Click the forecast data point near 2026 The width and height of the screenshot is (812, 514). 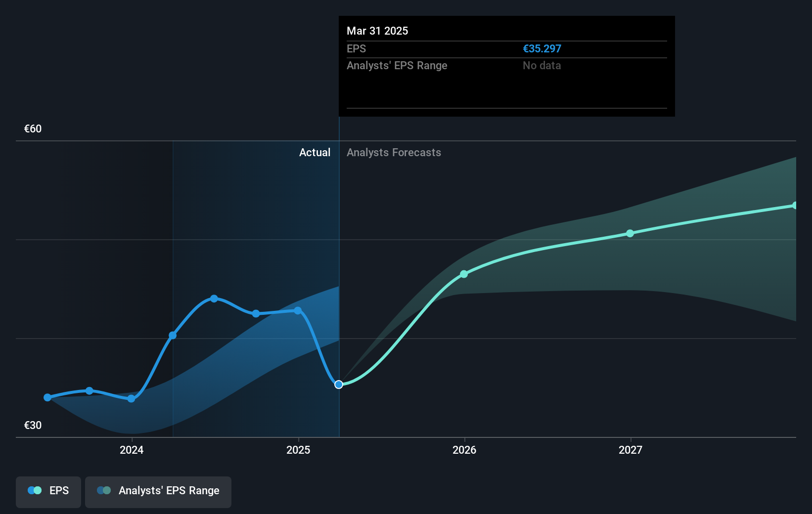[464, 274]
